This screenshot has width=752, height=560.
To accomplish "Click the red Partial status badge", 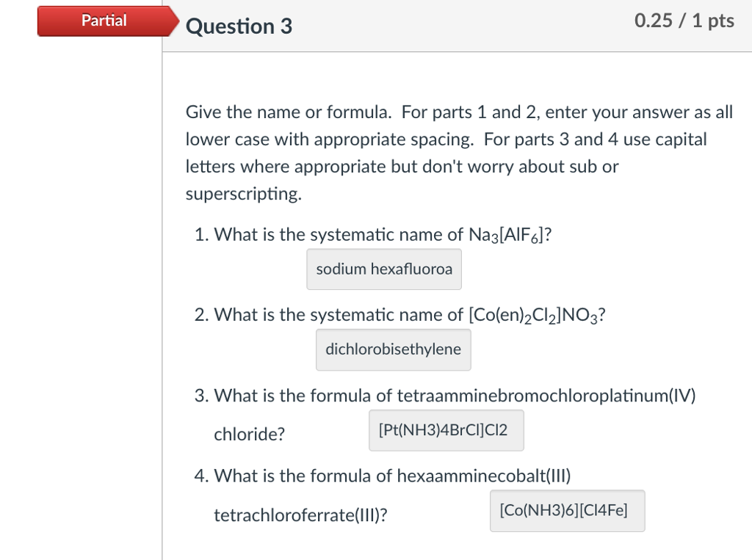I will point(103,21).
